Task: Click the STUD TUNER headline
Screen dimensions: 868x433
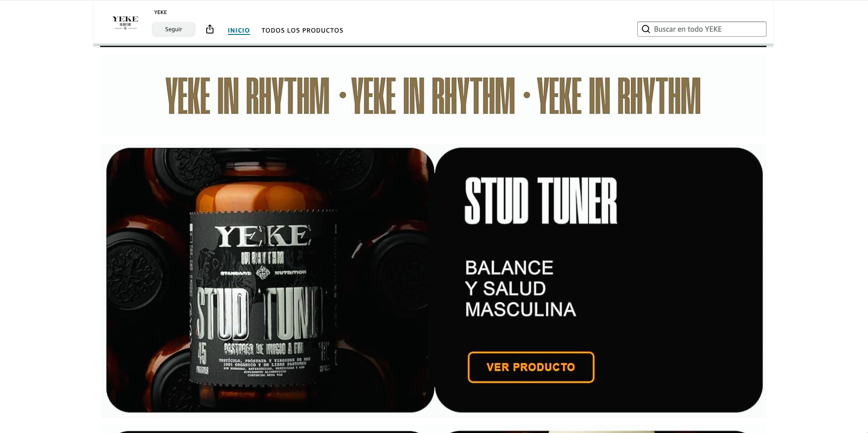Action: [x=541, y=201]
